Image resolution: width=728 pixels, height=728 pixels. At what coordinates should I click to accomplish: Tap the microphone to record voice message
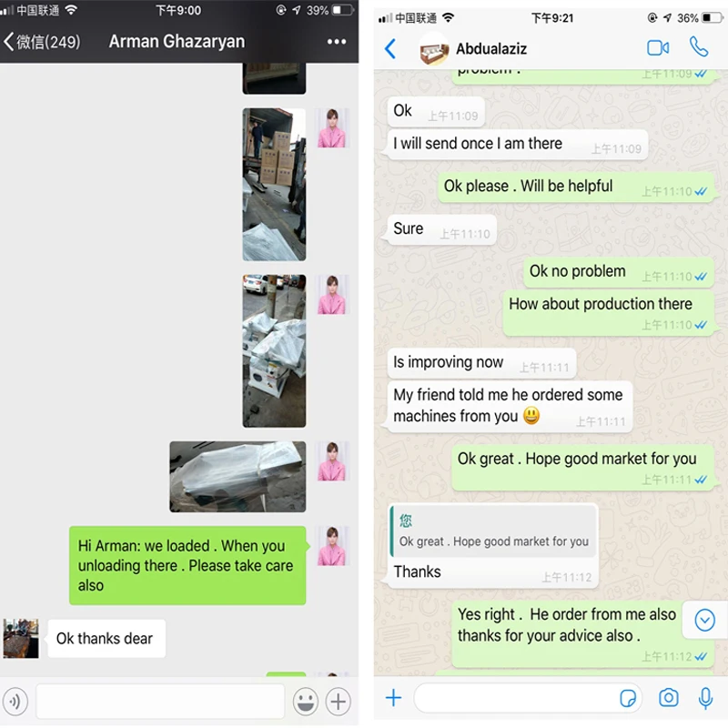705,698
